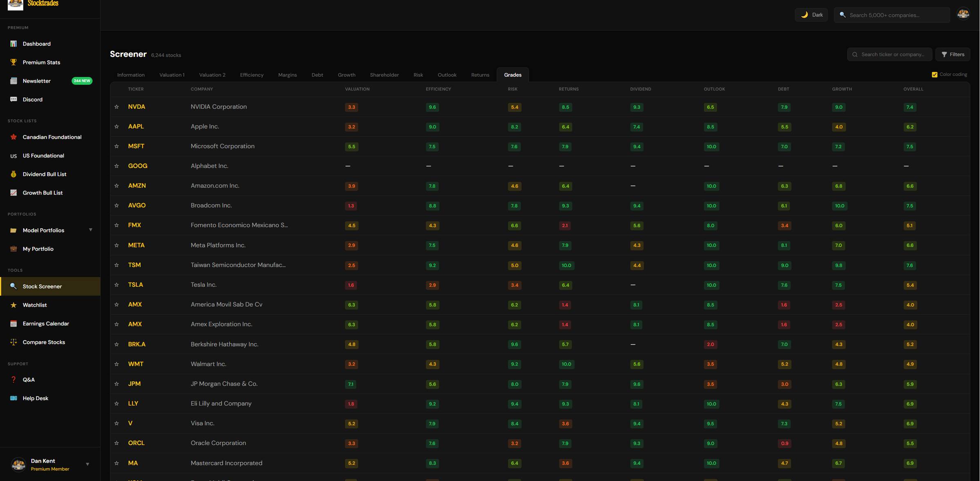Click the Discord chat icon
Screen dimensions: 980x481
tap(13, 99)
